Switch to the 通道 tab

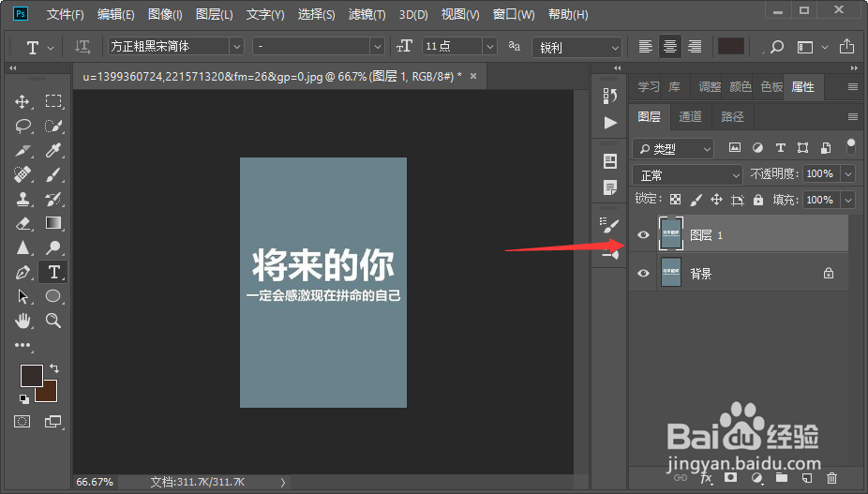coord(690,116)
